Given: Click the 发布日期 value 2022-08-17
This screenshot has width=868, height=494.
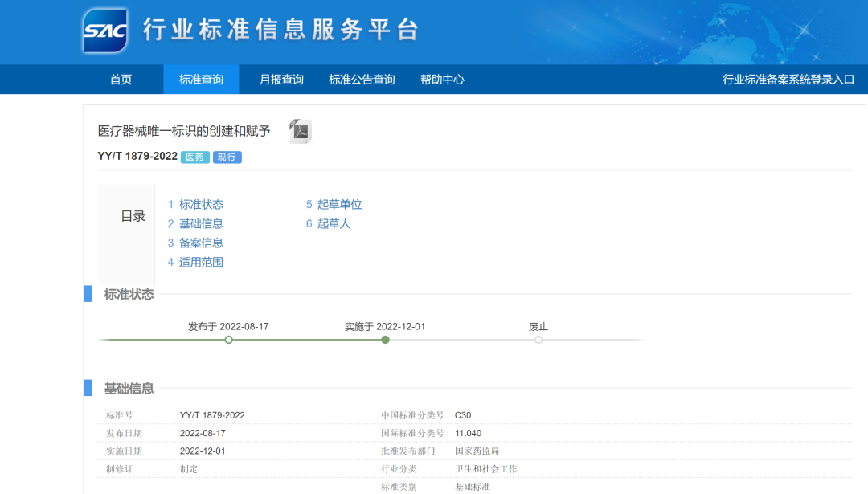Looking at the screenshot, I should click(203, 433).
